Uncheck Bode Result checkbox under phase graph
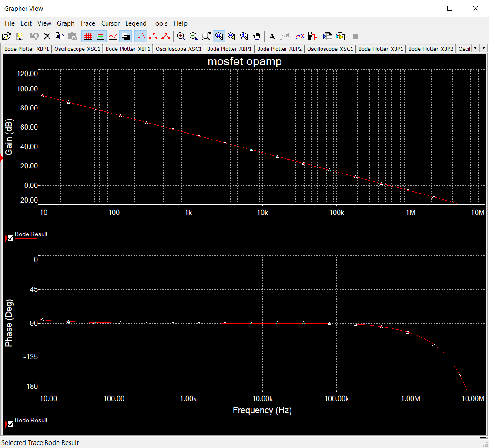Viewport: 489px width, 448px height. coord(10,425)
